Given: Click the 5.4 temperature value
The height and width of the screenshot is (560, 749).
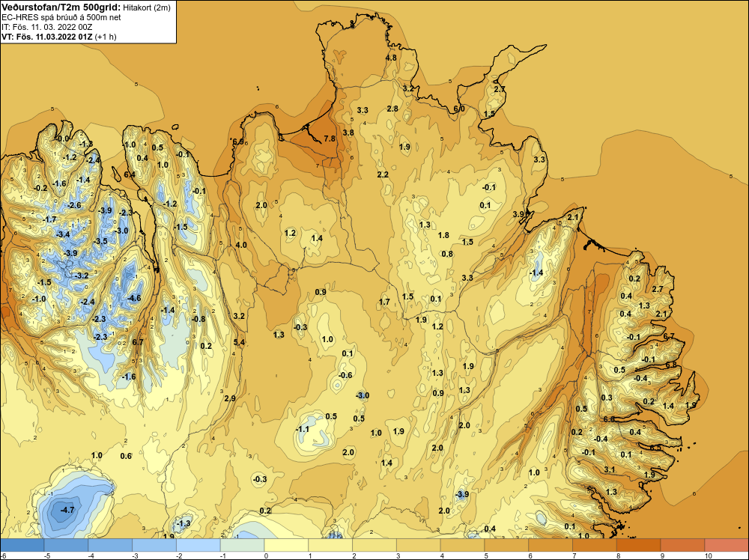Looking at the screenshot, I should [239, 342].
